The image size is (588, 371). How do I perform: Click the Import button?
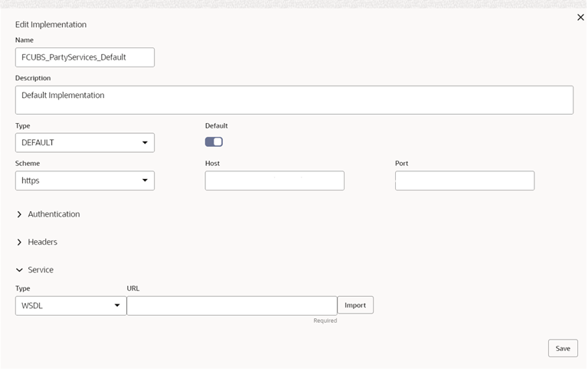point(355,305)
